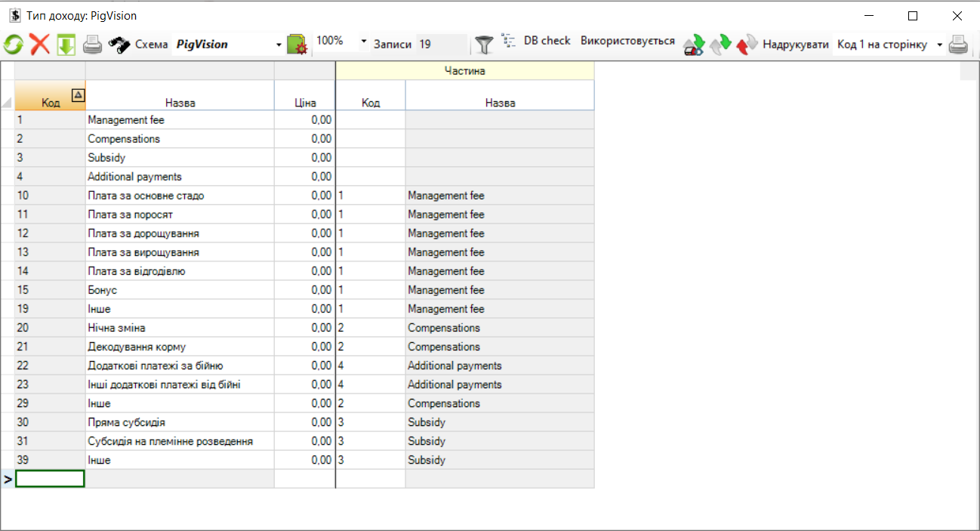980x531 pixels.
Task: Select Інші додаткові платежі від бійні cell
Action: click(180, 384)
